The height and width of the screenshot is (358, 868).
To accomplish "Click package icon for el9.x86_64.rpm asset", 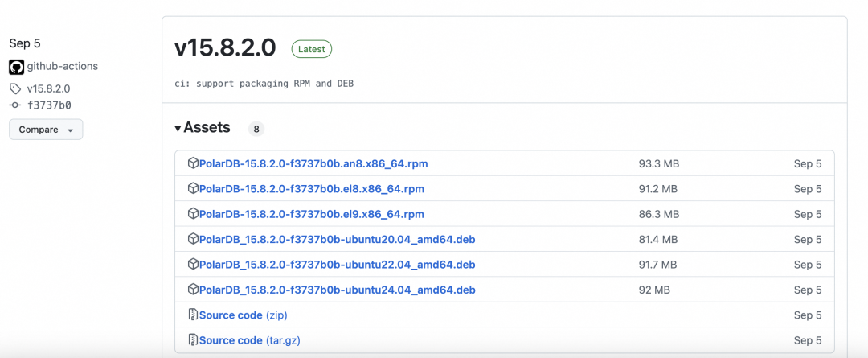I will (193, 214).
